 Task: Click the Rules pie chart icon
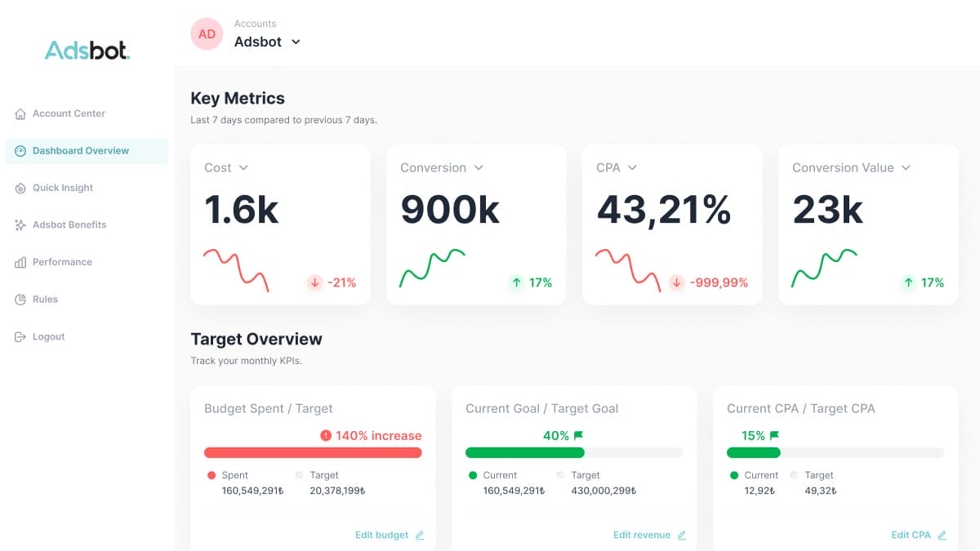(20, 300)
